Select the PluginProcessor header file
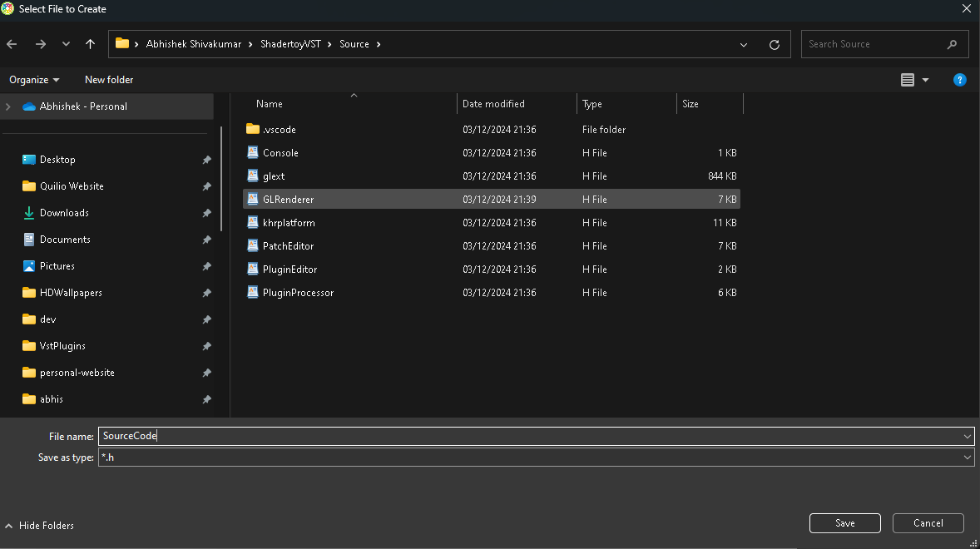The height and width of the screenshot is (549, 980). tap(492, 292)
